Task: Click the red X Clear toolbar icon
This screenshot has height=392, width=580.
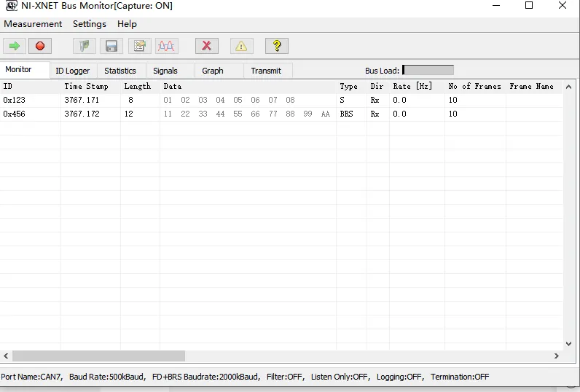Action: coord(207,46)
